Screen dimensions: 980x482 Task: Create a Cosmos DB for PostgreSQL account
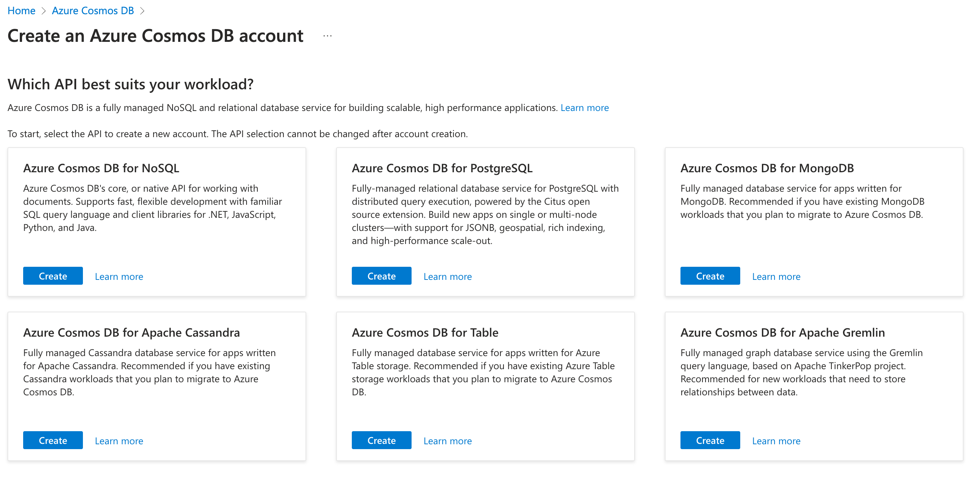click(381, 276)
